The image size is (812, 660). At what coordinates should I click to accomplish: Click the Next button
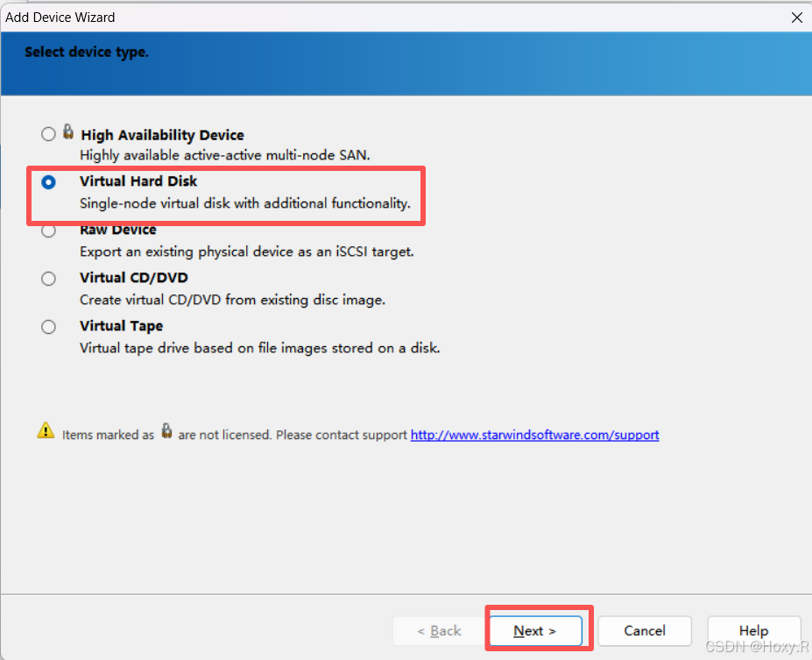pyautogui.click(x=535, y=630)
